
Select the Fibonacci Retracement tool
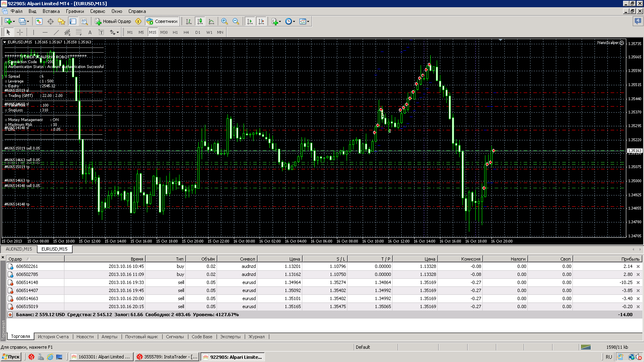coord(78,32)
